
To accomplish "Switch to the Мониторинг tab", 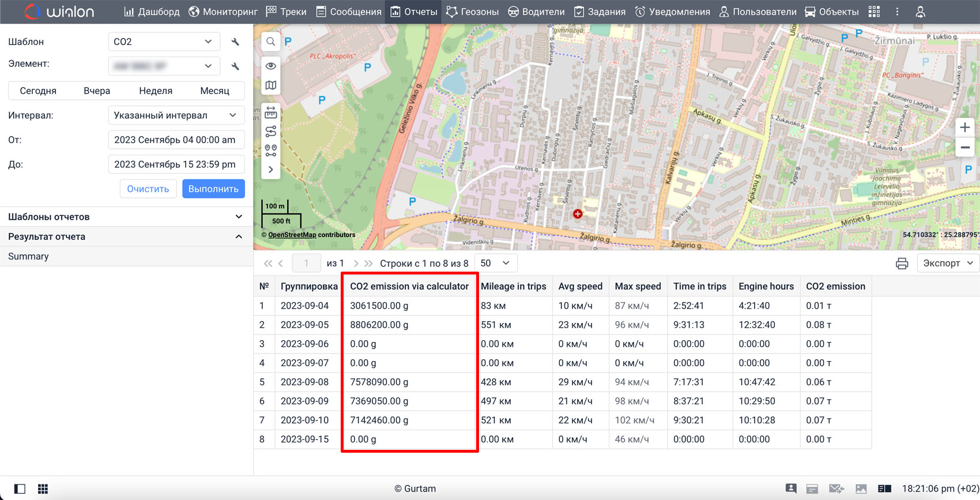I will coord(223,12).
